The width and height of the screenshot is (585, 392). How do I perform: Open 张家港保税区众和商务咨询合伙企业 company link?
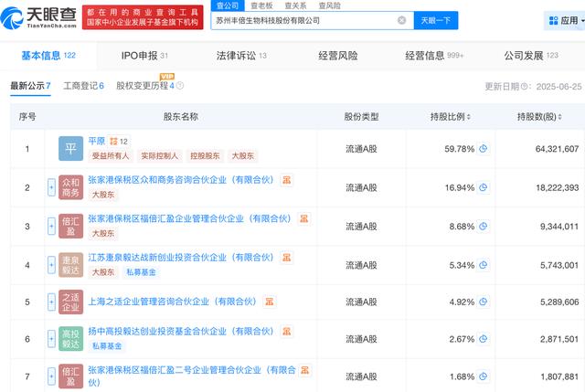coord(181,180)
